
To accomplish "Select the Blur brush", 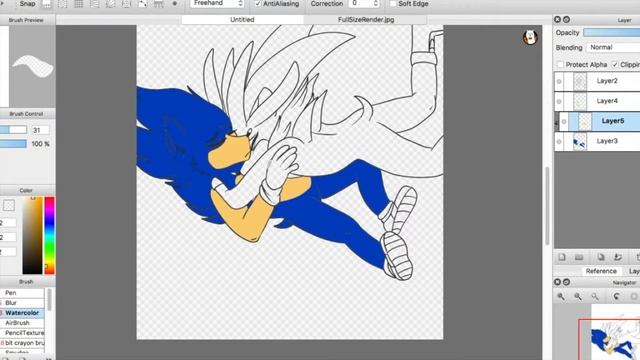I will click(22, 303).
